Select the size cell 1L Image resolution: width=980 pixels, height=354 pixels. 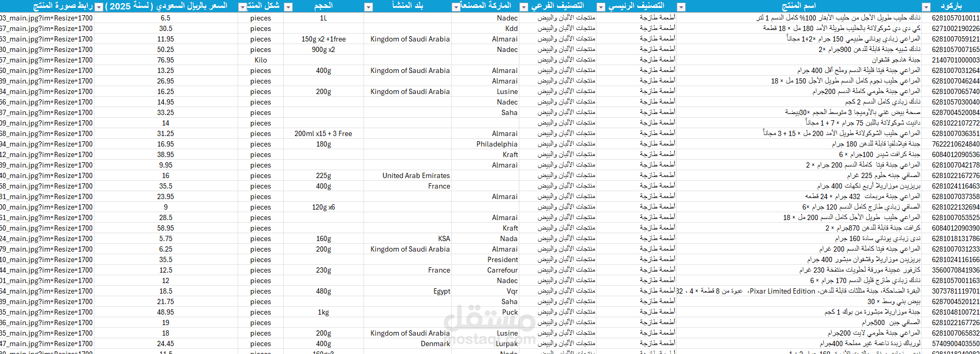click(x=323, y=18)
